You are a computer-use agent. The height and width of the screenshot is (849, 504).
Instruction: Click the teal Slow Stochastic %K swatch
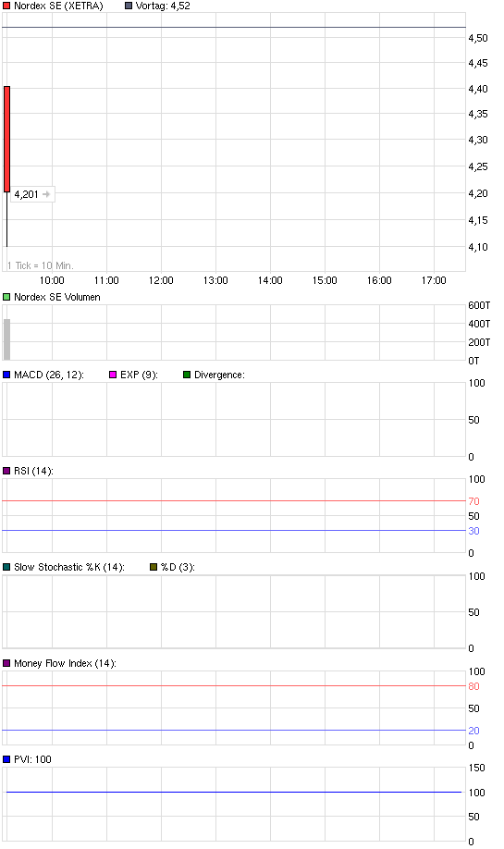(x=6, y=567)
